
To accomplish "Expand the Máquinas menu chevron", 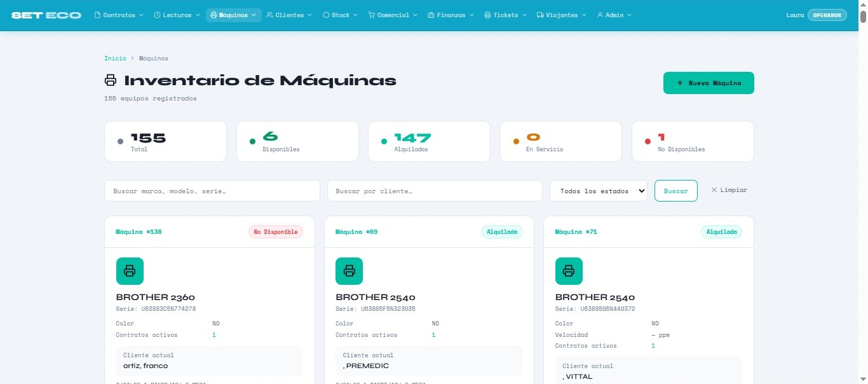I will click(x=254, y=15).
